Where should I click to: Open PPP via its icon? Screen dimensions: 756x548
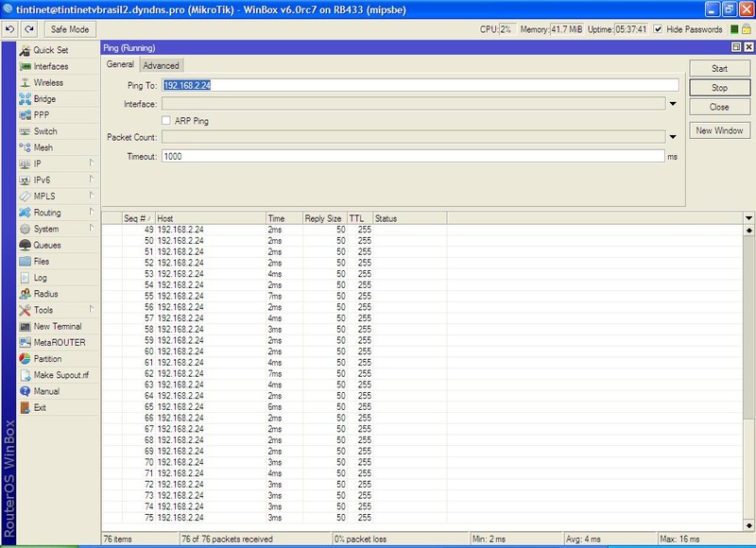click(x=26, y=115)
